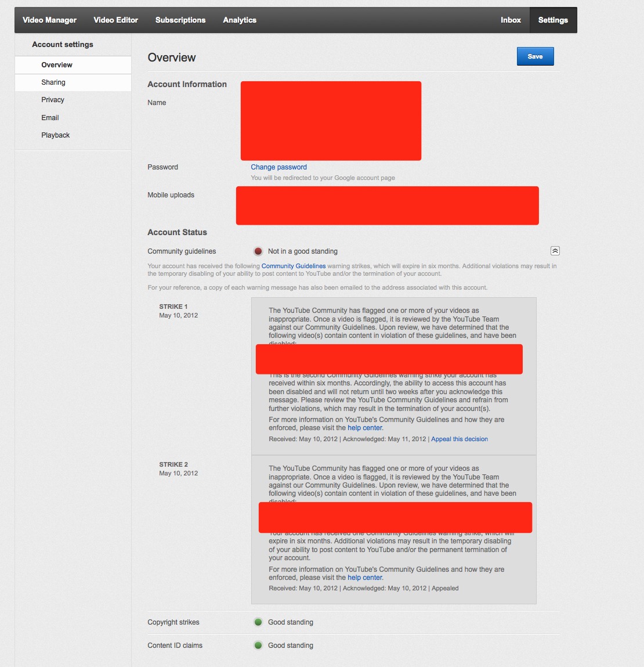The height and width of the screenshot is (667, 644).
Task: Click the STRIKE 1 heading
Action: coord(173,307)
